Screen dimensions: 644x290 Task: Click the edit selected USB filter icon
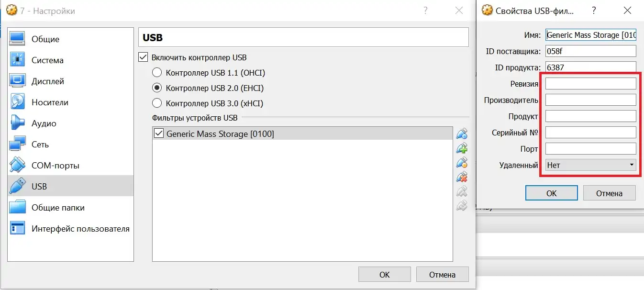[x=462, y=163]
